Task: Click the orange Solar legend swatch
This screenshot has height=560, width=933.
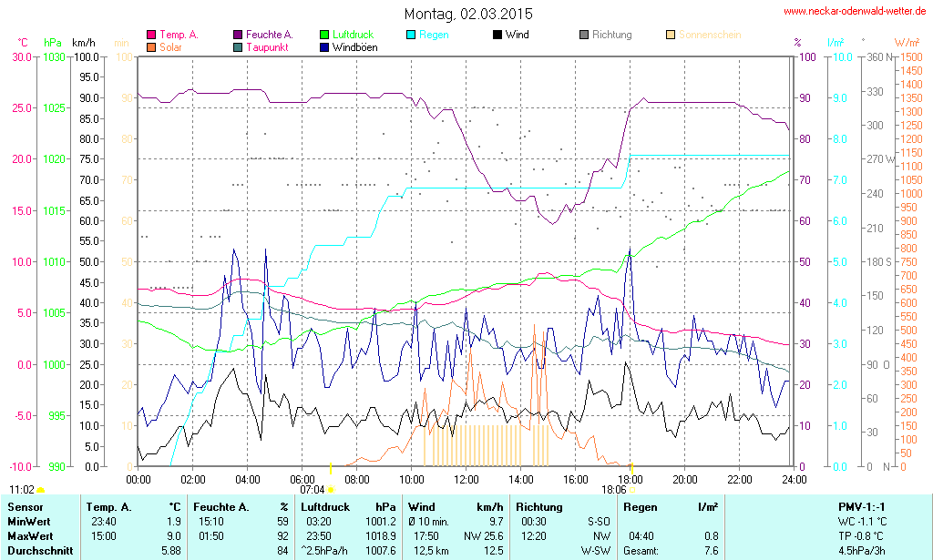Action: [x=151, y=46]
